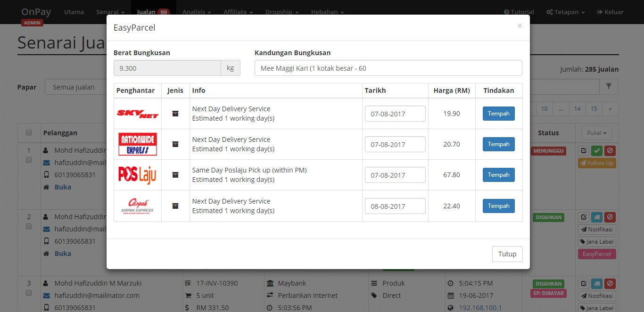The width and height of the screenshot is (644, 312).
Task: Click the parcel type icon in Skynet row
Action: pyautogui.click(x=175, y=114)
